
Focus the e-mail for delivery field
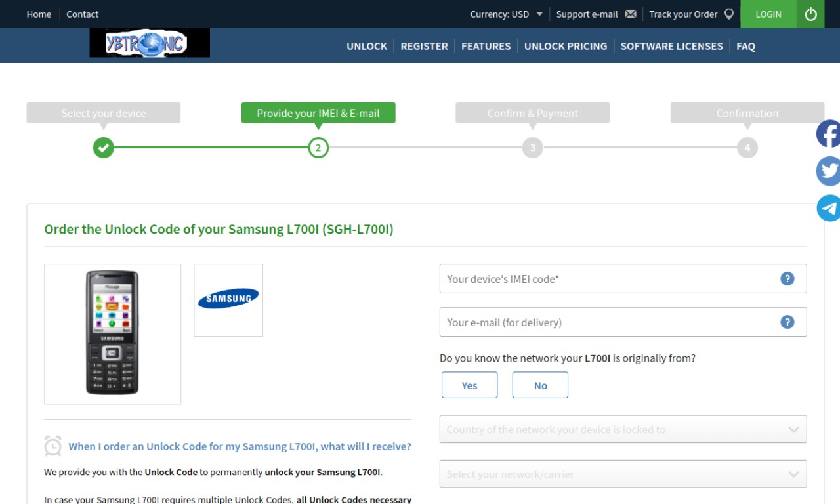(623, 322)
